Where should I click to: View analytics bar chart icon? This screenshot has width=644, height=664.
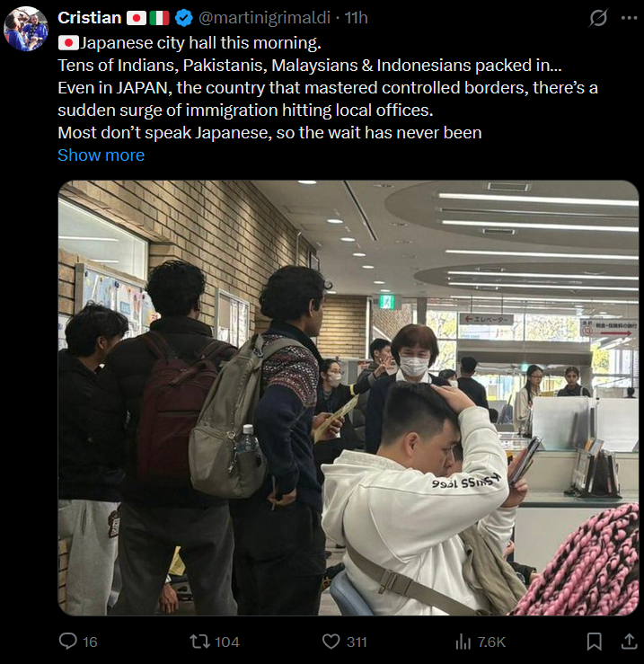tap(463, 642)
